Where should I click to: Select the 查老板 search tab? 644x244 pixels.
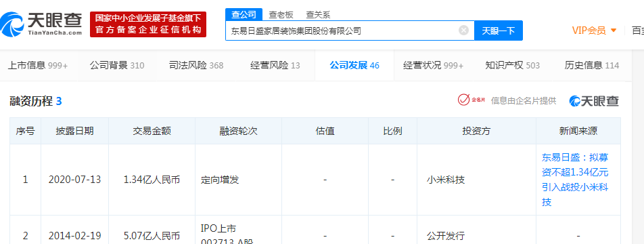pyautogui.click(x=281, y=15)
